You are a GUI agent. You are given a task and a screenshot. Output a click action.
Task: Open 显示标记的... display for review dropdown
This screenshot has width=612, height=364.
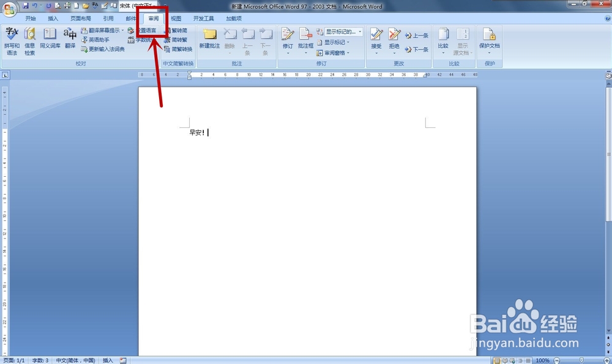[344, 32]
